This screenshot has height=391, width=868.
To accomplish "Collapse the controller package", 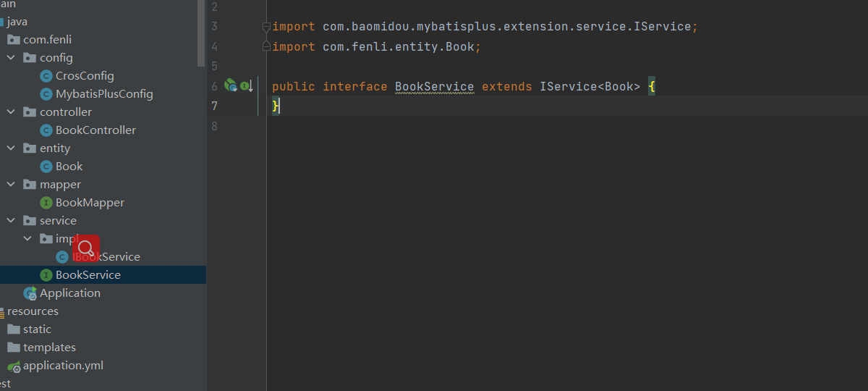I will click(x=11, y=112).
